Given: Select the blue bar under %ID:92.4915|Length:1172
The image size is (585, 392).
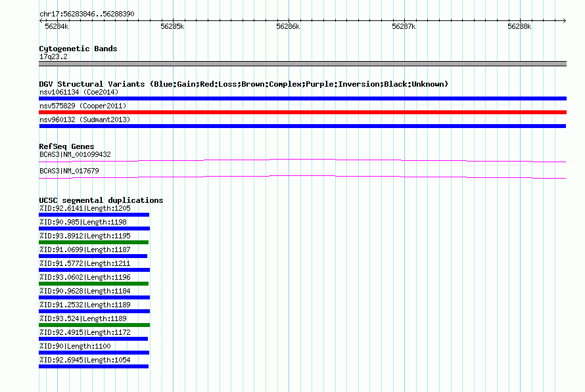Looking at the screenshot, I should click(93, 339).
